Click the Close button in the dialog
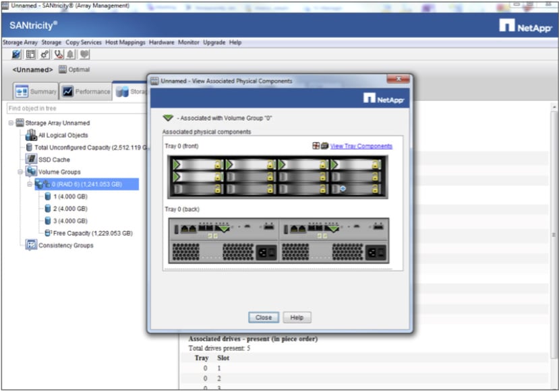The width and height of the screenshot is (559, 392). (x=264, y=317)
